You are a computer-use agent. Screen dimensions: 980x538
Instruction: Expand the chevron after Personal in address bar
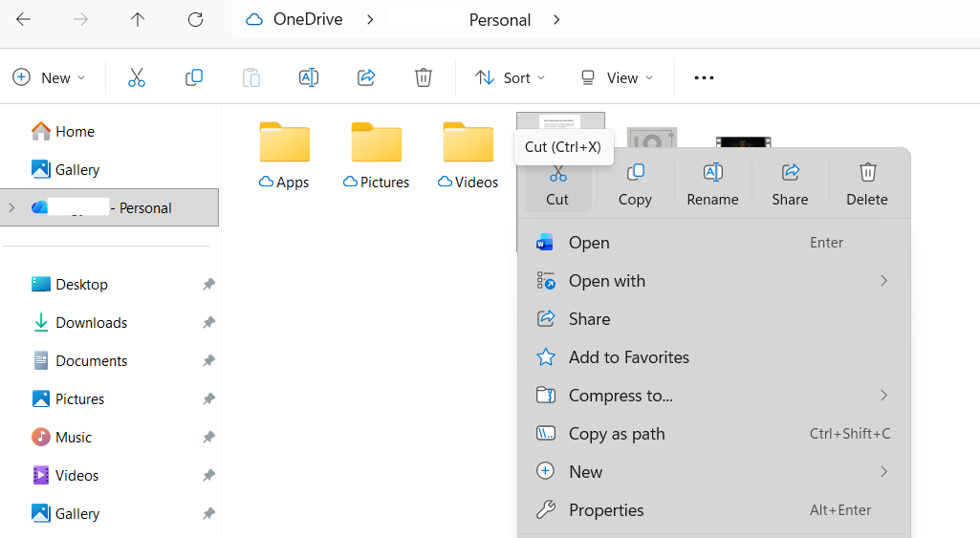tap(556, 19)
